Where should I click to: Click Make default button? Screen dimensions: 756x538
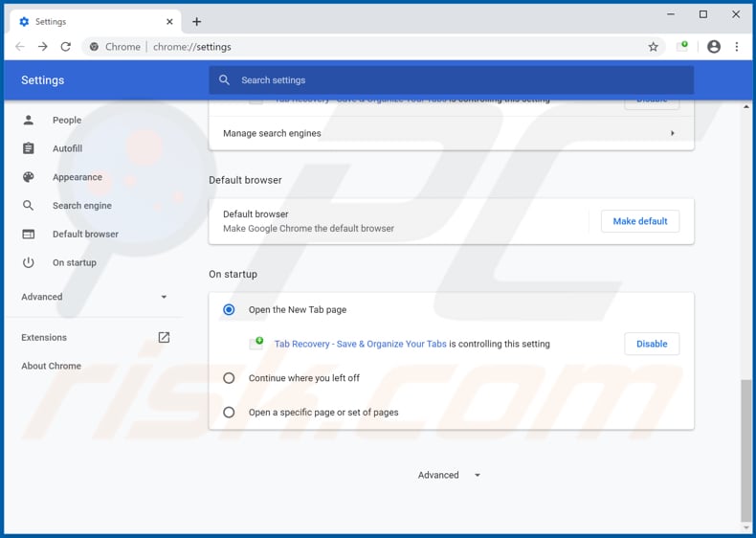[x=640, y=221]
